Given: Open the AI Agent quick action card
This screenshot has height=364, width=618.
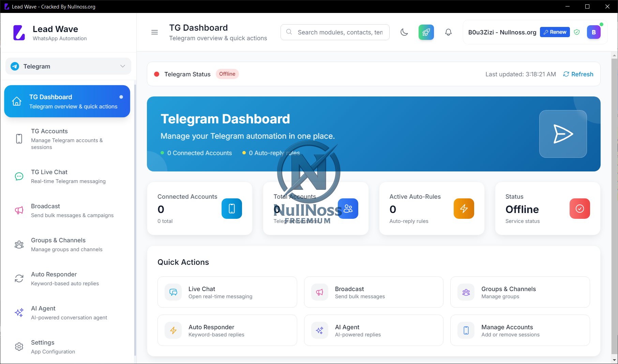Looking at the screenshot, I should [x=374, y=330].
